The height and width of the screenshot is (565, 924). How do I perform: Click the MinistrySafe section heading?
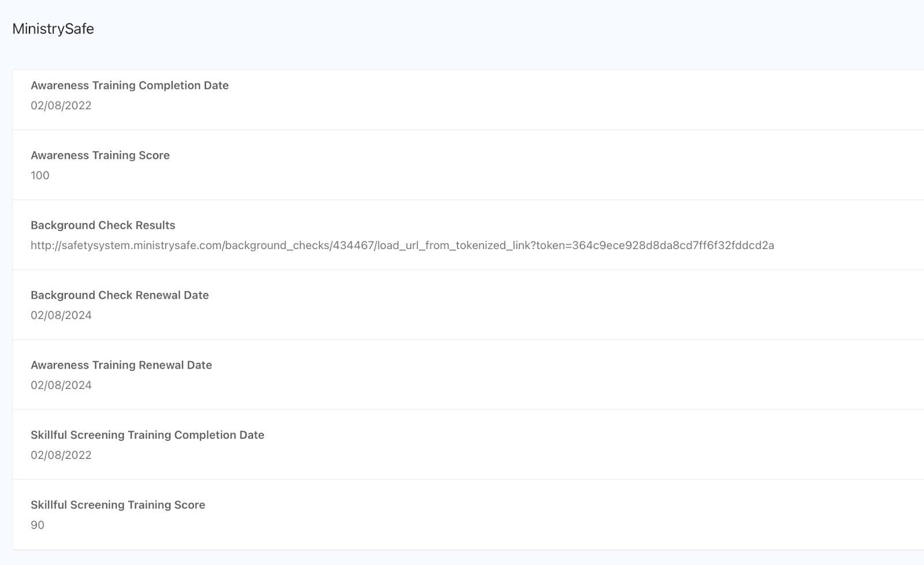(53, 29)
